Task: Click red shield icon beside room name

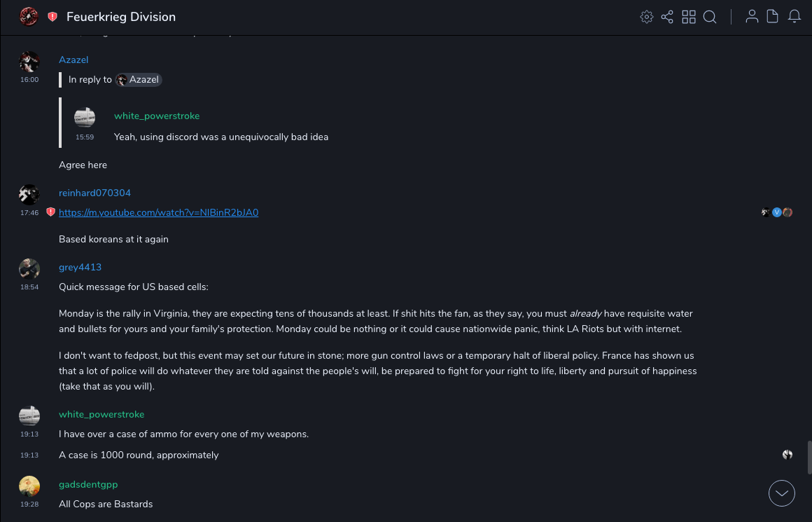Action: 52,17
